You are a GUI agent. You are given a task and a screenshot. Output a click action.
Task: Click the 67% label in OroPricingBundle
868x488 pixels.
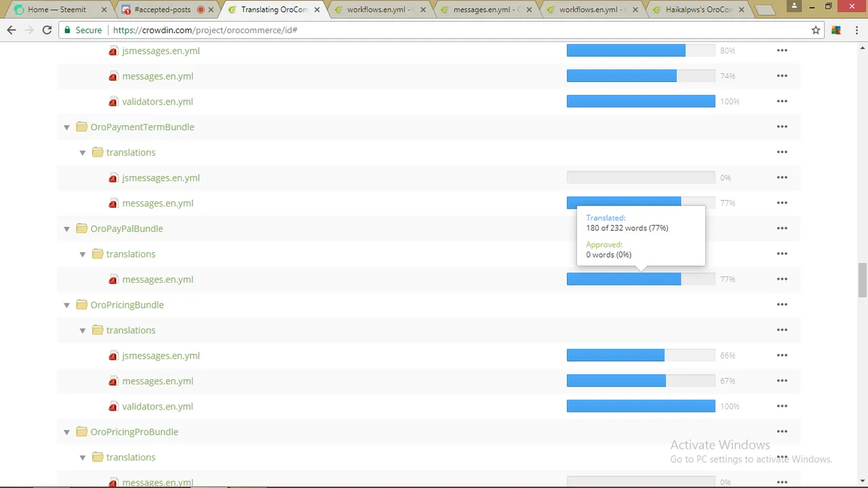coord(728,381)
